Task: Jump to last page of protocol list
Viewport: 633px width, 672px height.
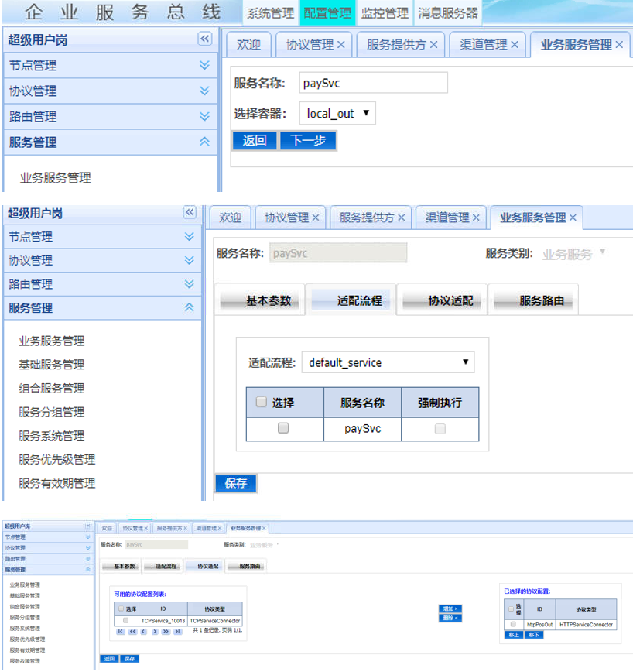Action: coord(177,632)
